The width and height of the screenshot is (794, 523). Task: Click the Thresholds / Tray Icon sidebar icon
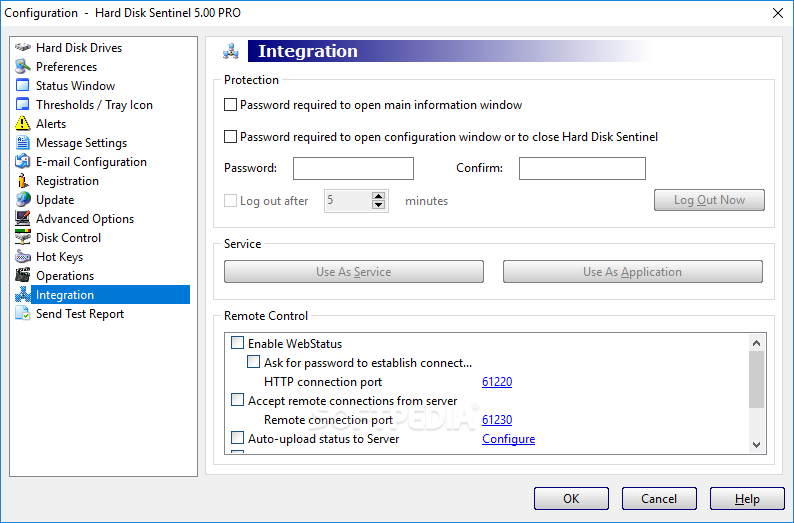23,104
